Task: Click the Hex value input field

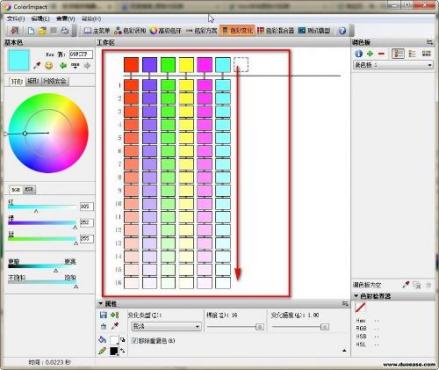Action: (81, 54)
